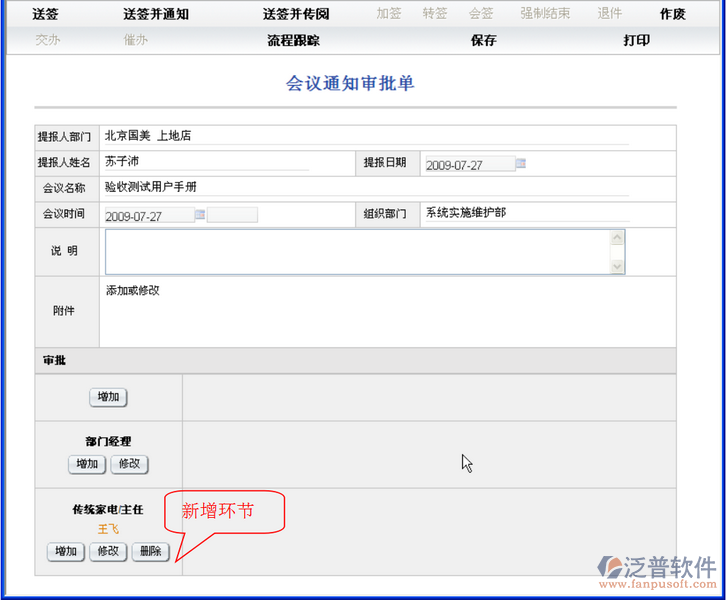The height and width of the screenshot is (600, 727).
Task: Click the greyed 交办 toolbar item
Action: pos(48,40)
